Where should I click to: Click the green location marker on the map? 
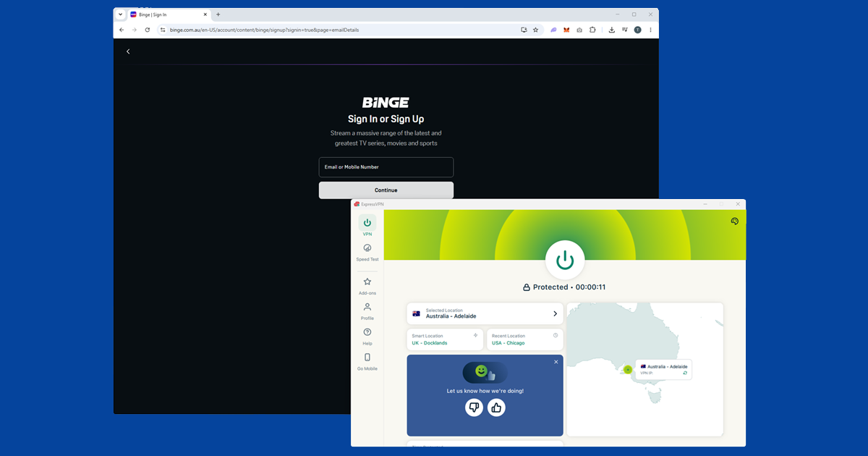pyautogui.click(x=628, y=369)
